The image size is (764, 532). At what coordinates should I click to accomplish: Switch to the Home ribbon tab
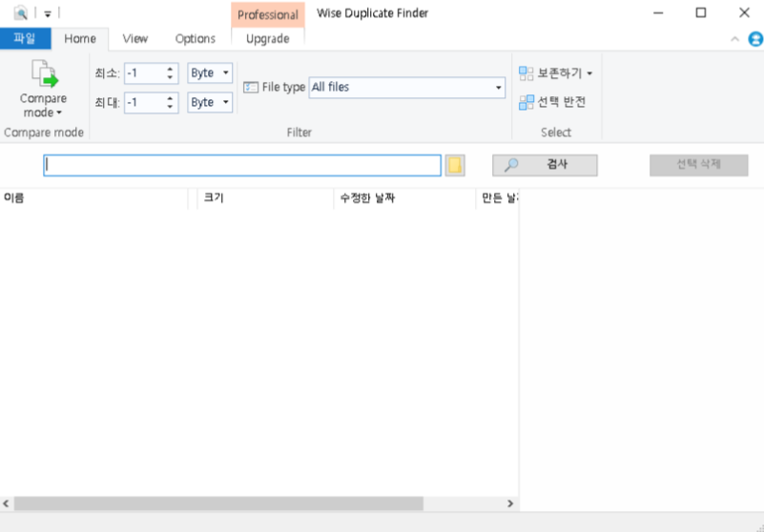80,39
